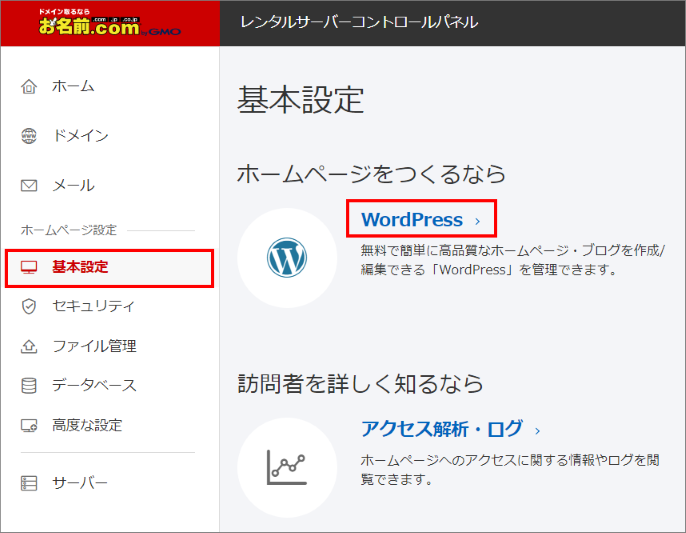Open the データベース menu item

coord(94,386)
